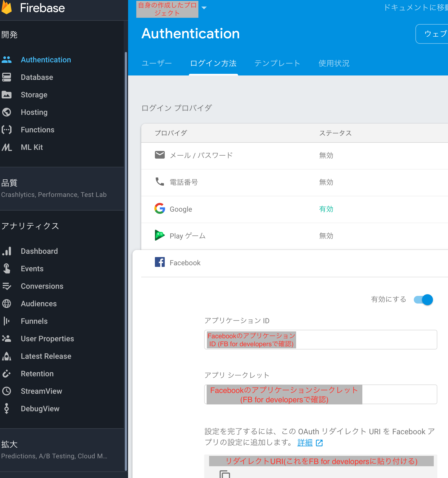The height and width of the screenshot is (478, 448).
Task: Click the アプリ シークレット input field
Action: click(320, 394)
